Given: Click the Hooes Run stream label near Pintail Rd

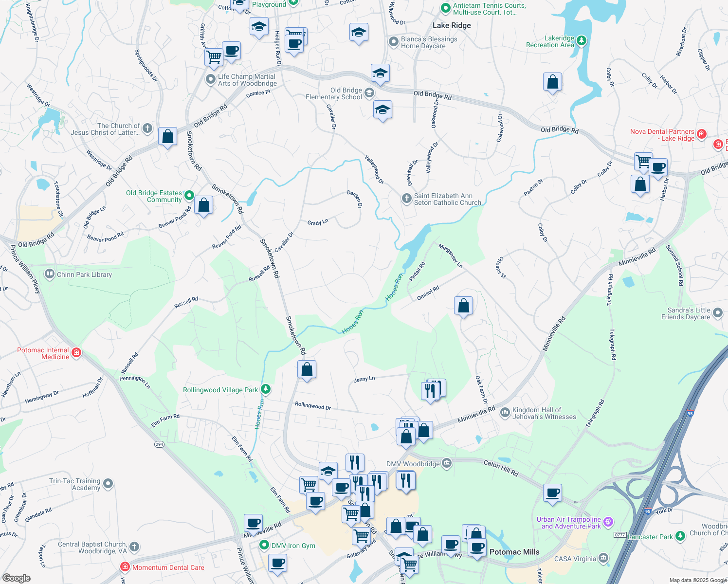Looking at the screenshot, I should click(394, 287).
